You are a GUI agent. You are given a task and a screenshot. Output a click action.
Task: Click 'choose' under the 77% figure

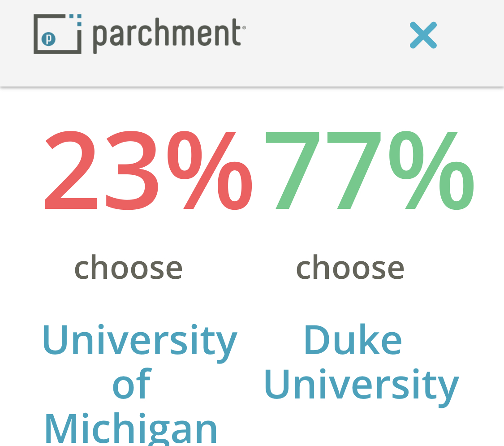click(350, 268)
